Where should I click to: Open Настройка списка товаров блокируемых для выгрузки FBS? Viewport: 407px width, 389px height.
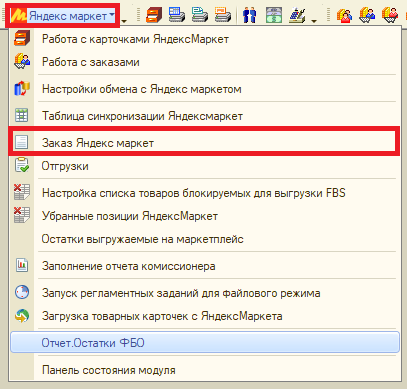point(205,193)
